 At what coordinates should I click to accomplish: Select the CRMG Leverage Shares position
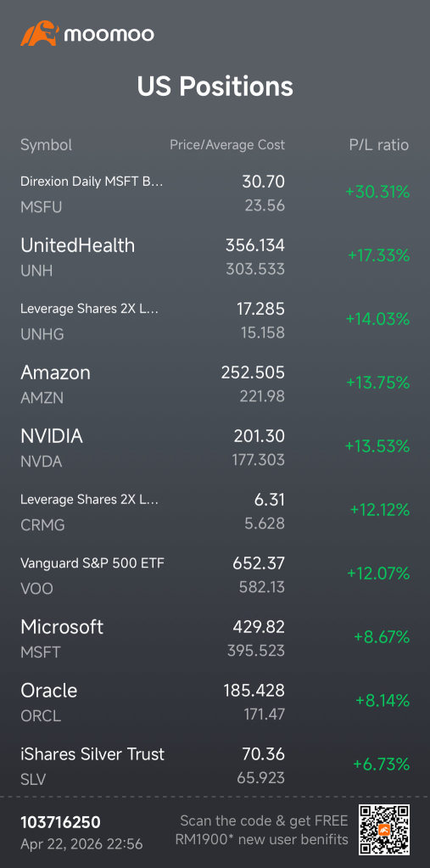coord(215,512)
